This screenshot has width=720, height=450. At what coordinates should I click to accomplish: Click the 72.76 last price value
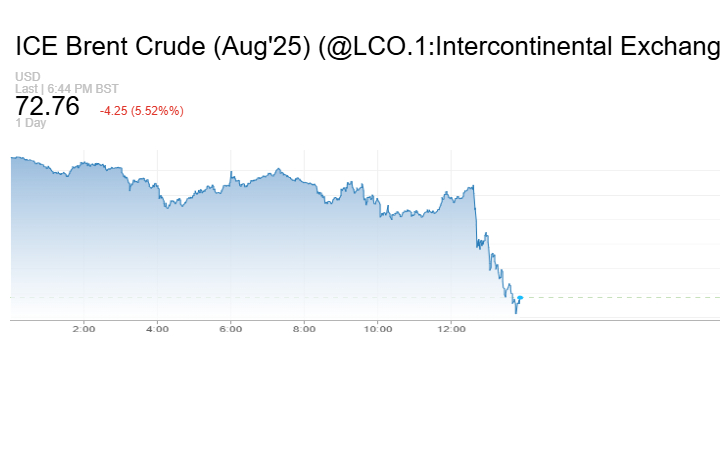(47, 106)
